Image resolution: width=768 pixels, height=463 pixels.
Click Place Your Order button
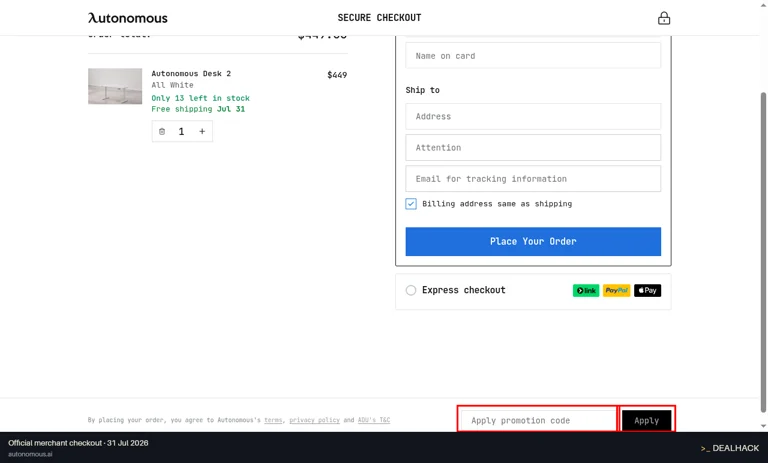[x=533, y=242]
